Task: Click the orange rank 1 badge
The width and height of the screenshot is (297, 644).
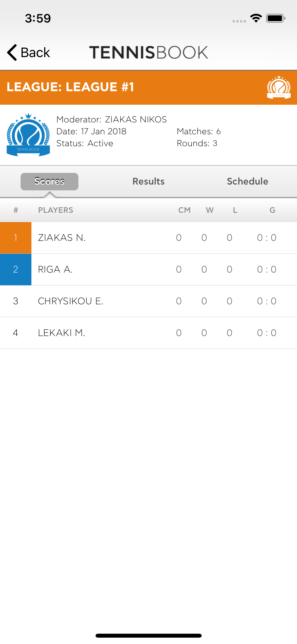Action: coord(16,238)
